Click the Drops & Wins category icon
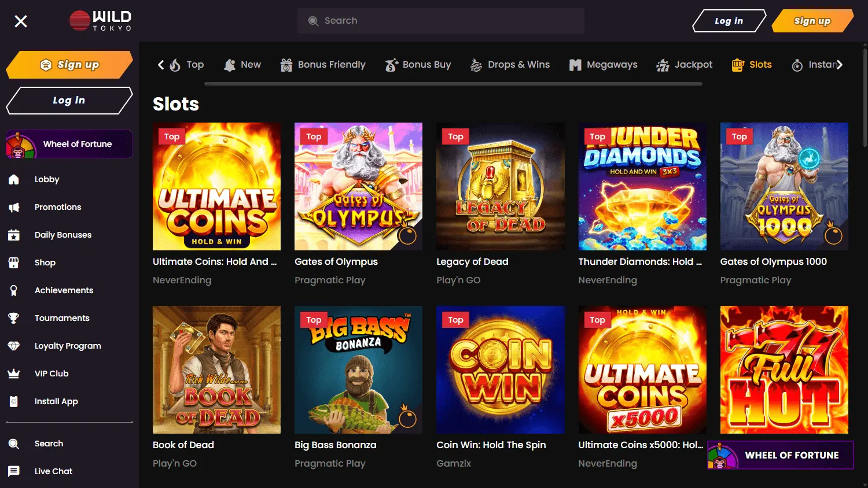 476,65
